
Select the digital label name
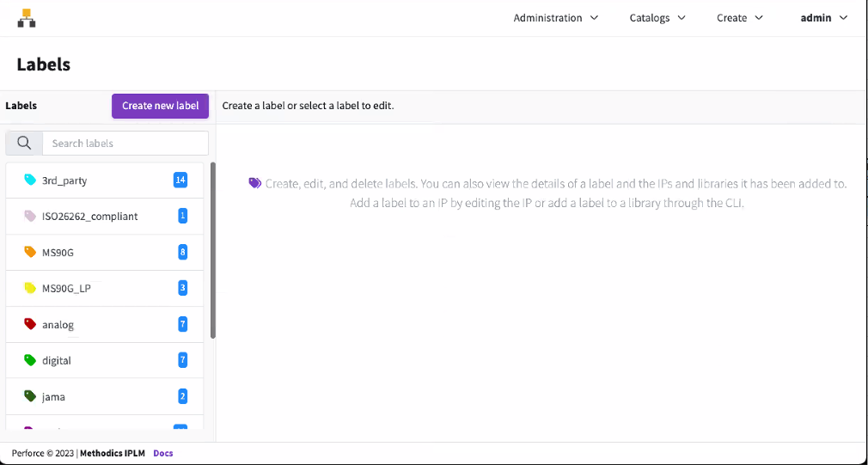click(57, 361)
